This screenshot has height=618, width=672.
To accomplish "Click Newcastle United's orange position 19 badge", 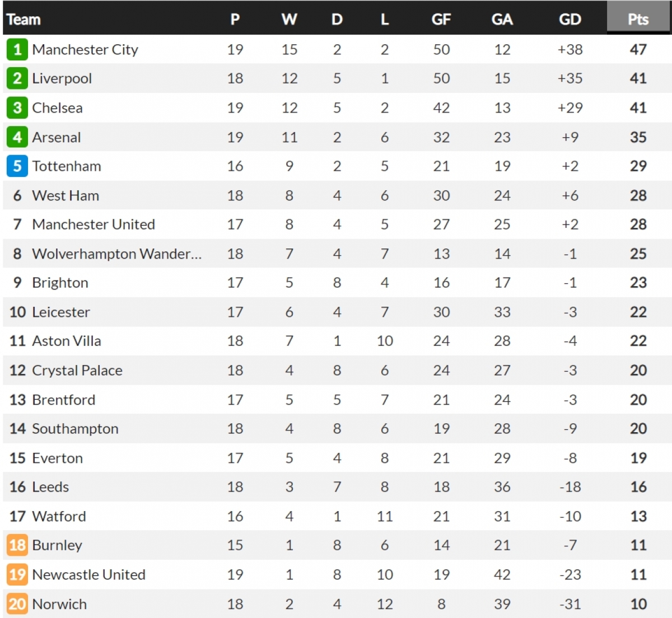I will point(17,574).
